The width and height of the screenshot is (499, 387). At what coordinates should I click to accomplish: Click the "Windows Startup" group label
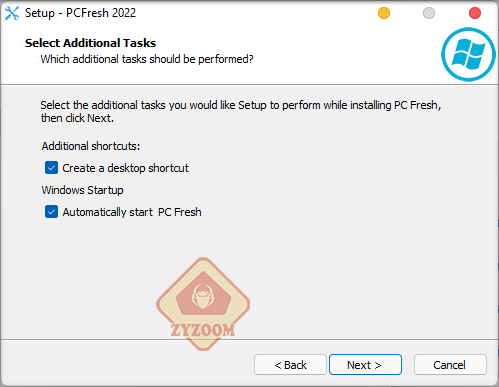click(x=82, y=190)
